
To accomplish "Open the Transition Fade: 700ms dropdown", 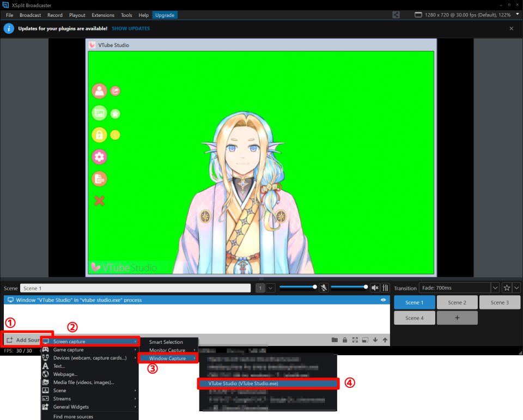I will (x=459, y=288).
